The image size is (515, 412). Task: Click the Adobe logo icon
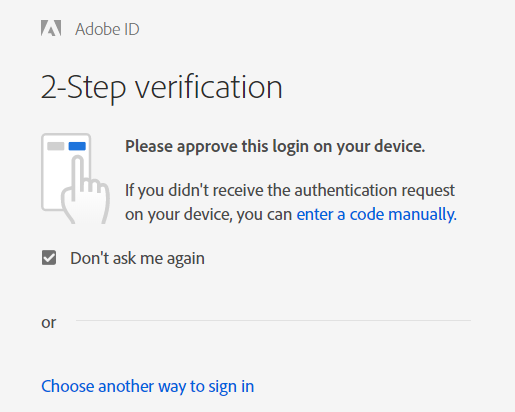[51, 28]
